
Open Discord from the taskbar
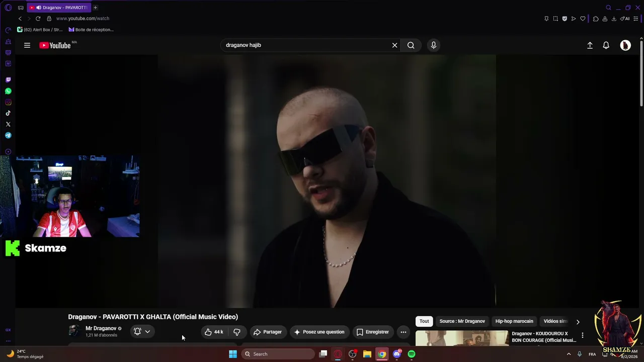coord(397,354)
